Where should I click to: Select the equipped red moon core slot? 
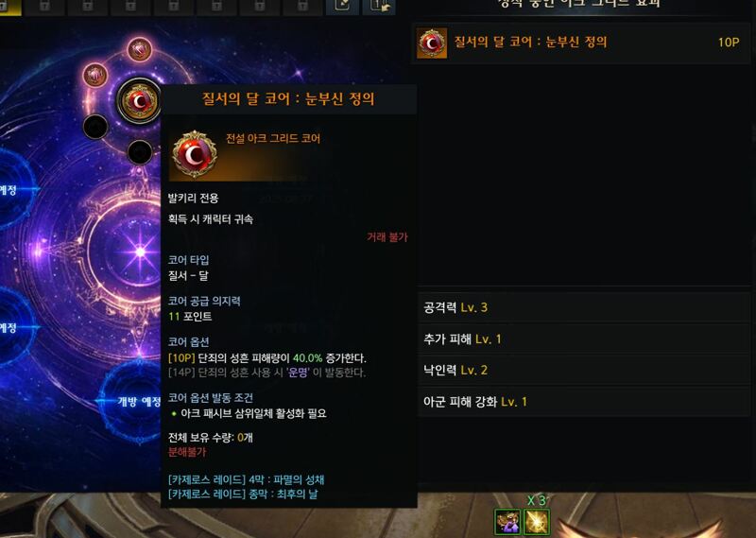[139, 102]
